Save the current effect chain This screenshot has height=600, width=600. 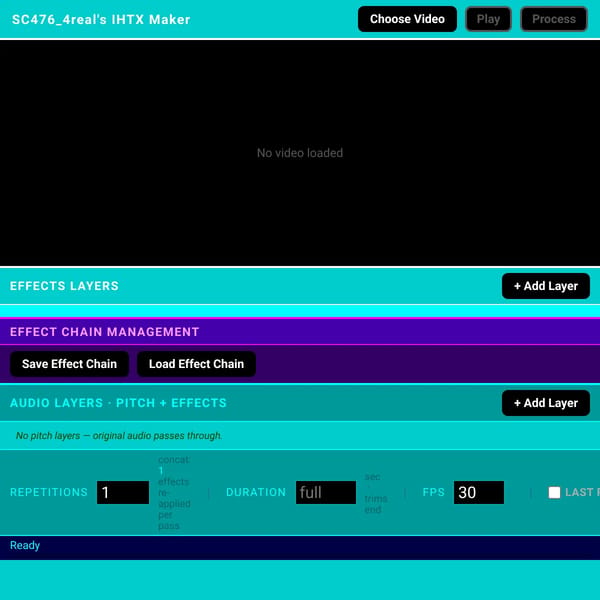coord(69,364)
